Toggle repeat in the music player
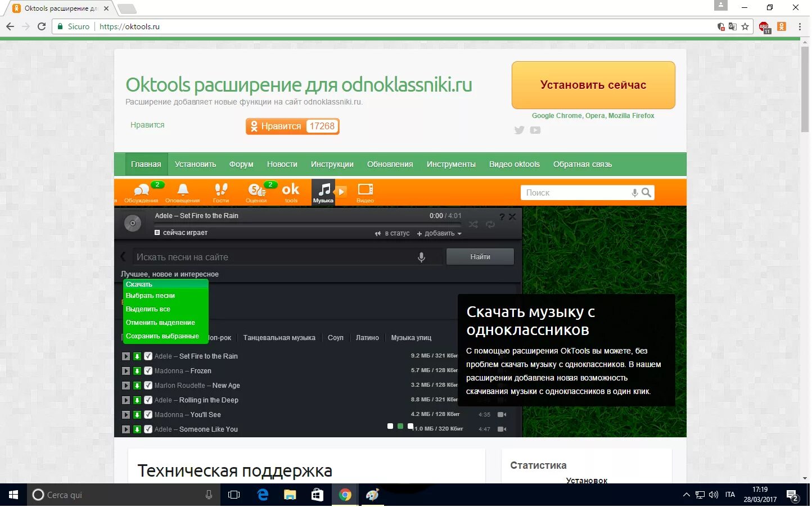 click(491, 225)
